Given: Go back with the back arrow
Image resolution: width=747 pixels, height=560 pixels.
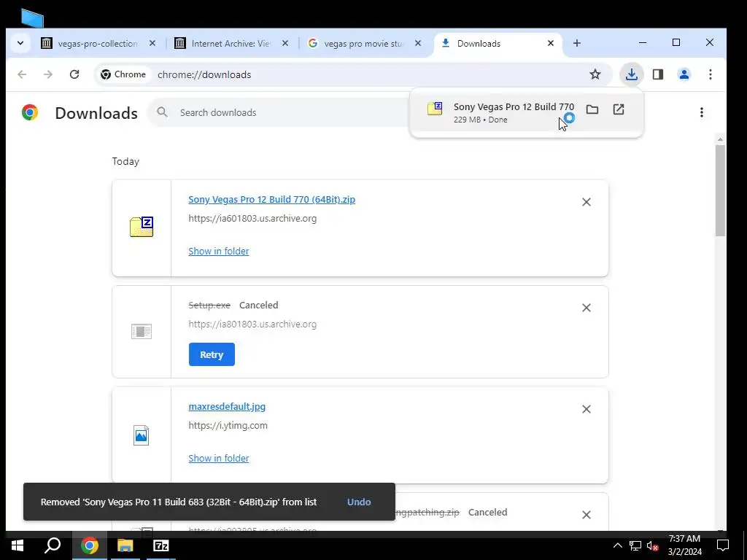Looking at the screenshot, I should [x=22, y=74].
